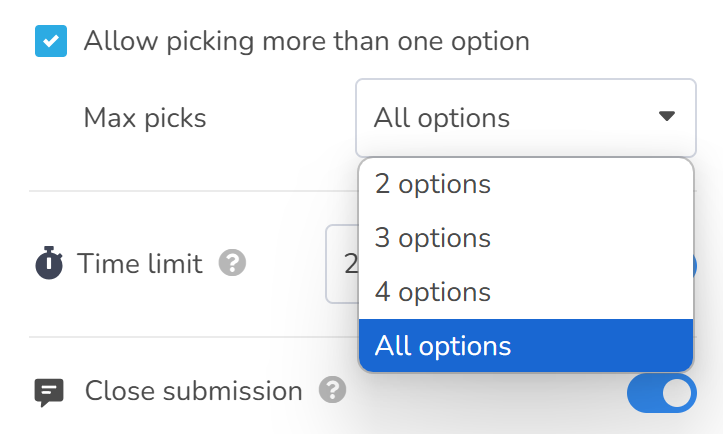Choose 2 options from Max picks list
The image size is (723, 434).
pyautogui.click(x=526, y=184)
